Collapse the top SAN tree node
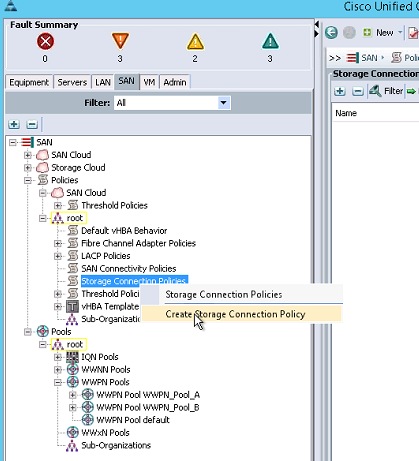Image resolution: width=419 pixels, height=461 pixels. click(x=13, y=143)
